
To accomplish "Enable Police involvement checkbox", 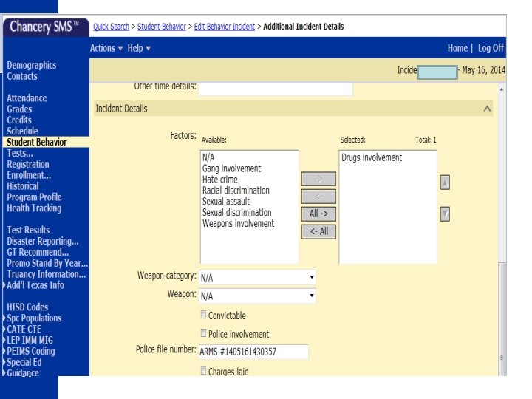I will (x=203, y=333).
